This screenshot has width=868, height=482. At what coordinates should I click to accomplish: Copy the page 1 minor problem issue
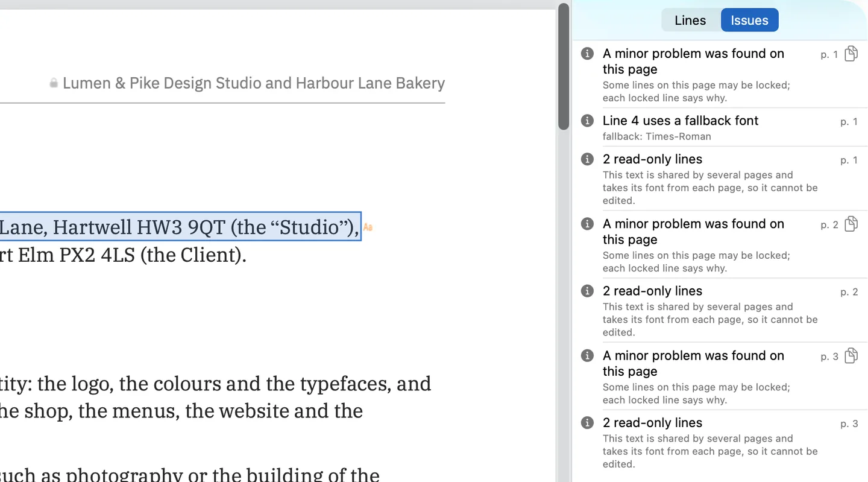click(x=851, y=54)
